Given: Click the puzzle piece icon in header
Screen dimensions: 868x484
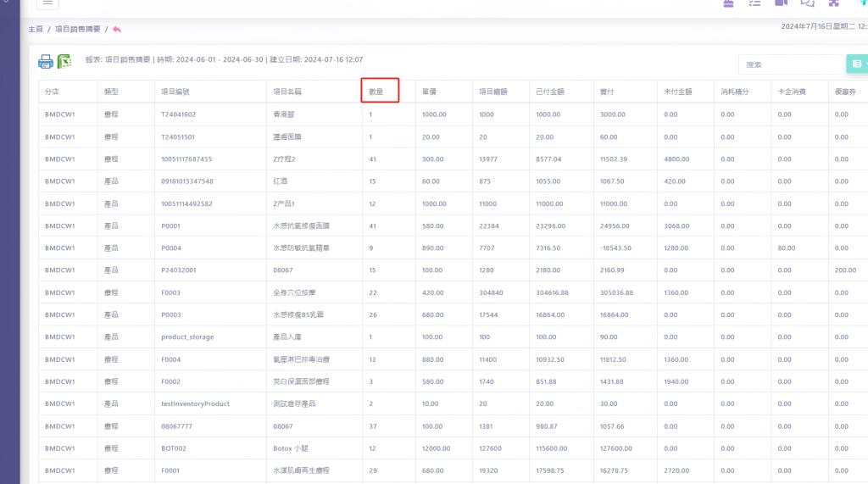Looking at the screenshot, I should pos(834,3).
